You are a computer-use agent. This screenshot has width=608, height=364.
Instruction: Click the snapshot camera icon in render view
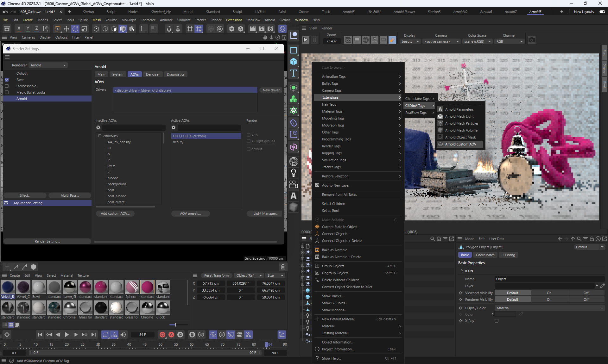[x=532, y=40]
